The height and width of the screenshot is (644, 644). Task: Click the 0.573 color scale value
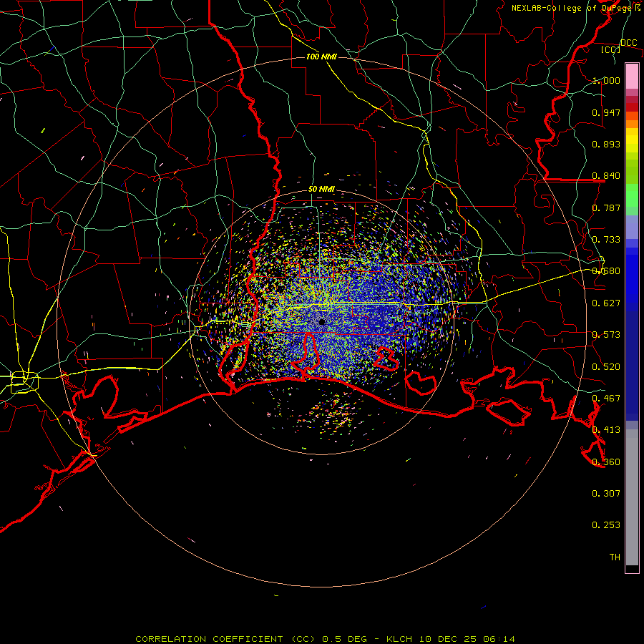click(606, 335)
